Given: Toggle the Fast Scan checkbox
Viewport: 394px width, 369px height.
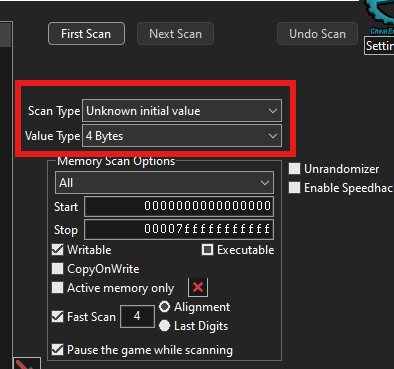Looking at the screenshot, I should click(57, 317).
